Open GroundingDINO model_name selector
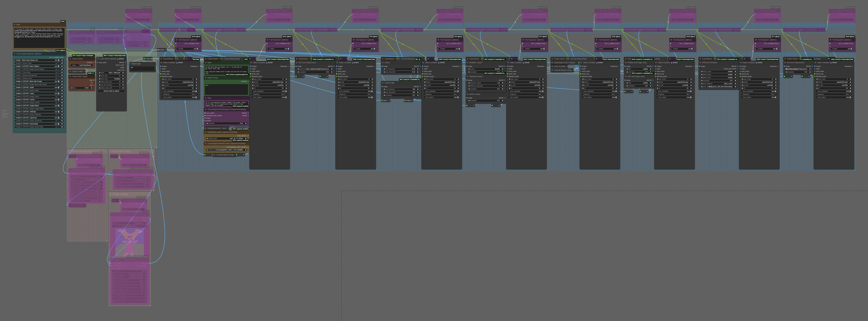This screenshot has height=321, width=868. (226, 150)
